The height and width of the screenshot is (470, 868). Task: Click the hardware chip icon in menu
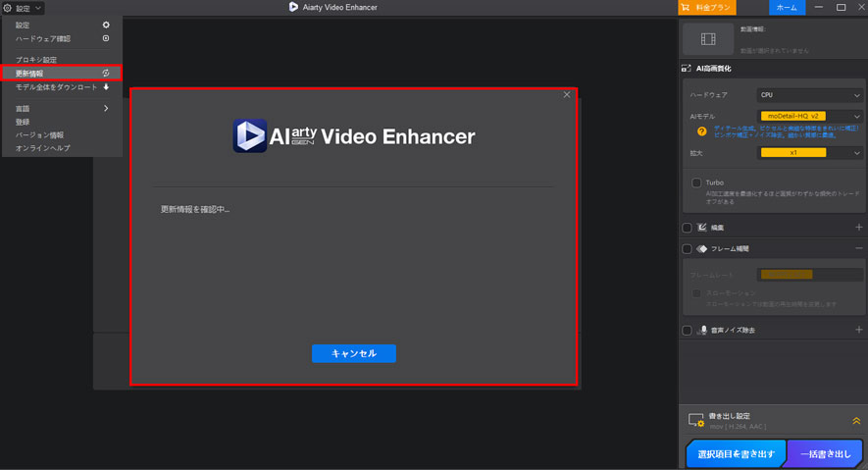tap(106, 38)
